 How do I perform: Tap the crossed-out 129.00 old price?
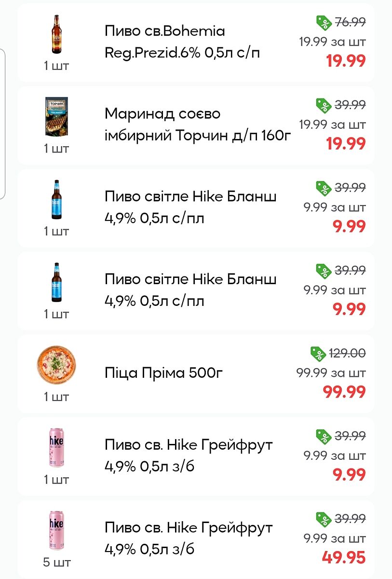coord(347,353)
